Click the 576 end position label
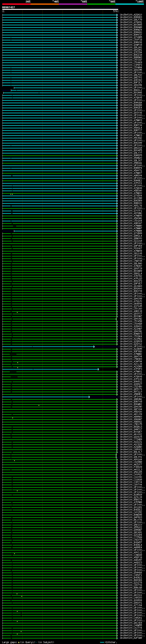The width and height of the screenshot is (146, 644). click(x=115, y=11)
